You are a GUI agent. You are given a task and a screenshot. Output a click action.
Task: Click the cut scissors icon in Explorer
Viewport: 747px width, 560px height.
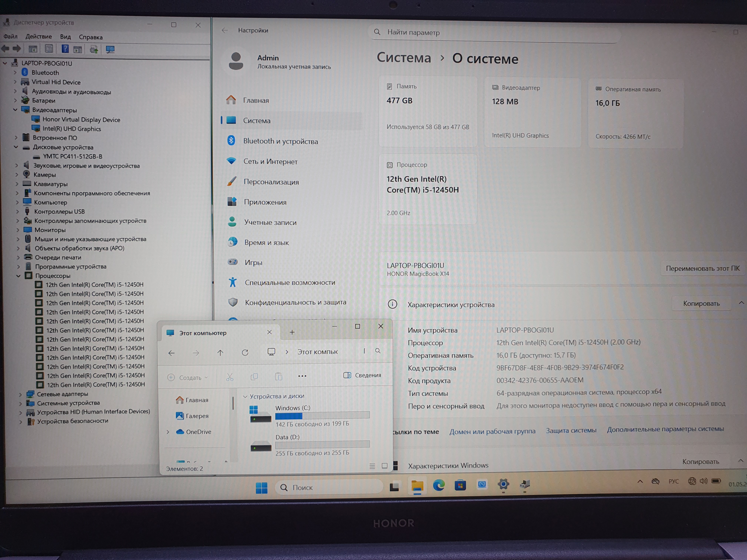point(230,377)
